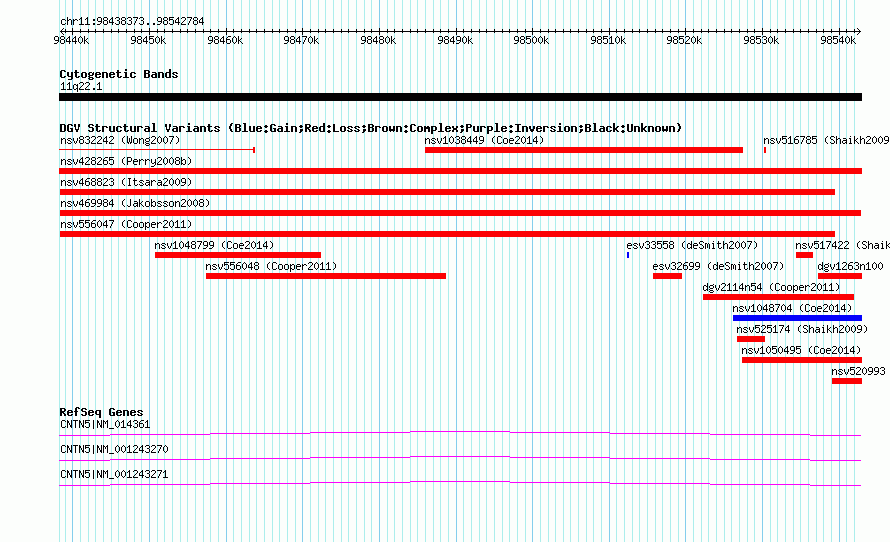The height and width of the screenshot is (542, 890).
Task: Click the dgv1263n100 variant label
Action: pos(850,266)
